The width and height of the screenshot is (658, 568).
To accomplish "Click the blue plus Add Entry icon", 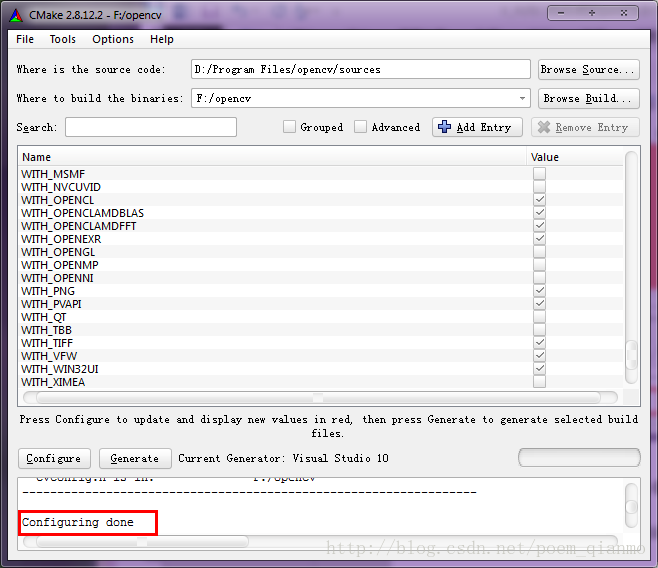I will [x=444, y=127].
